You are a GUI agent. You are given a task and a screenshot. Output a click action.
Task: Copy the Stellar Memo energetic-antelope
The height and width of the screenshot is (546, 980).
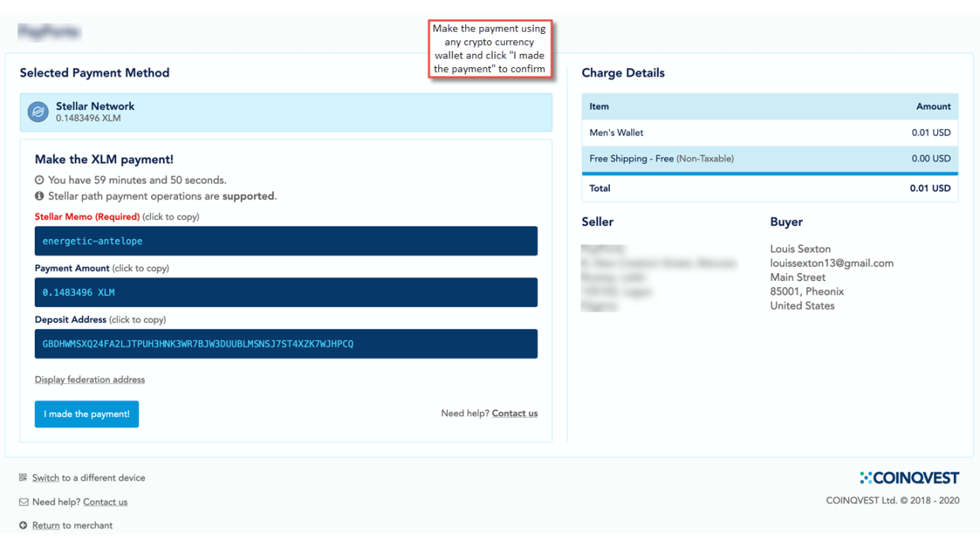point(286,241)
